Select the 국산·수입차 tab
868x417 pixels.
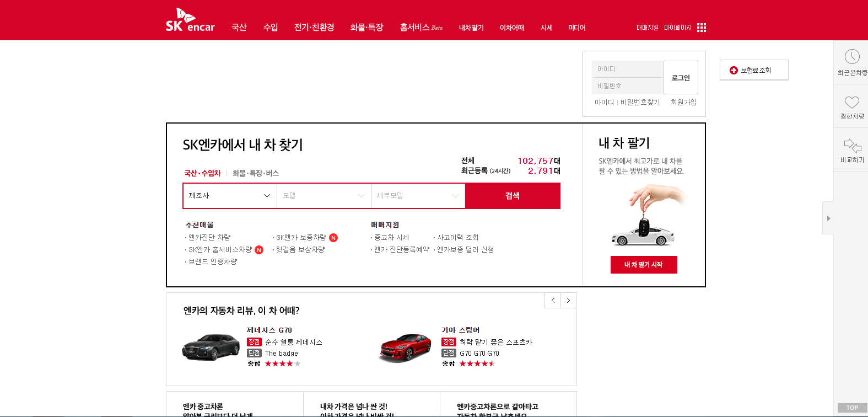pyautogui.click(x=202, y=173)
